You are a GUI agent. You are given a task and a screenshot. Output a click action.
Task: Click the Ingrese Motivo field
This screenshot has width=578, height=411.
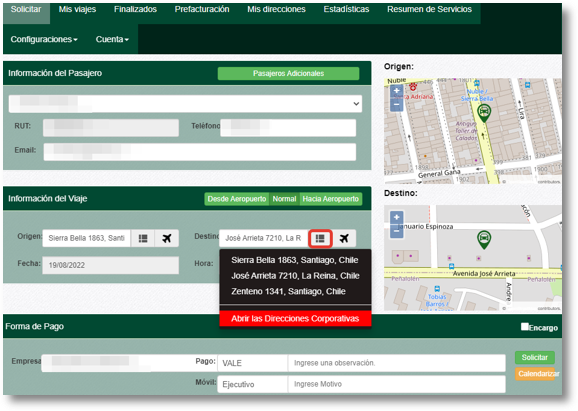[397, 384]
